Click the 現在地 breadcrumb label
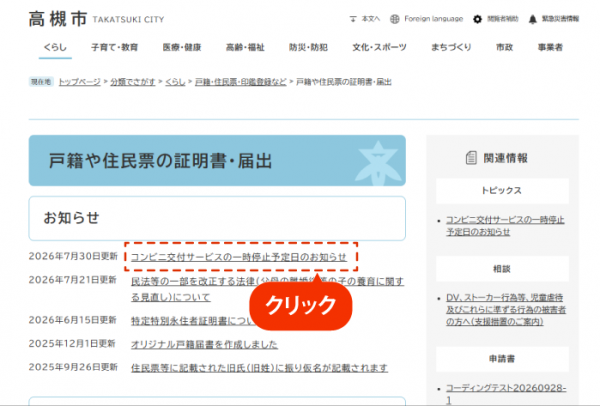 pyautogui.click(x=41, y=82)
